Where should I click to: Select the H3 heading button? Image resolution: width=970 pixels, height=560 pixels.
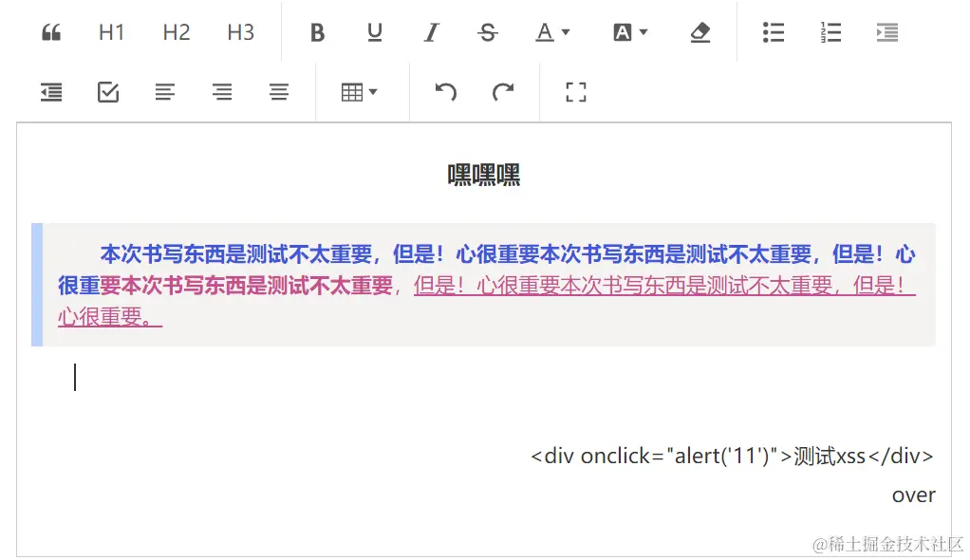[240, 31]
